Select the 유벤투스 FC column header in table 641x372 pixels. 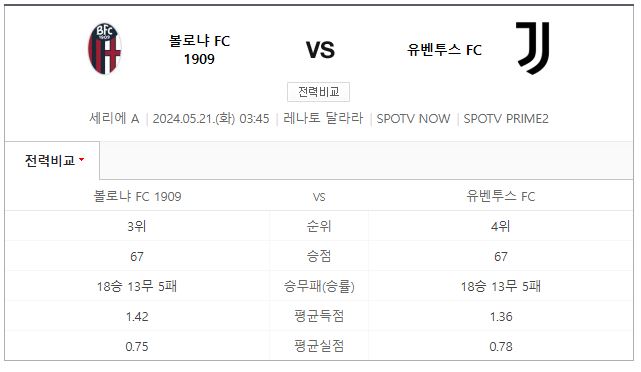[501, 196]
